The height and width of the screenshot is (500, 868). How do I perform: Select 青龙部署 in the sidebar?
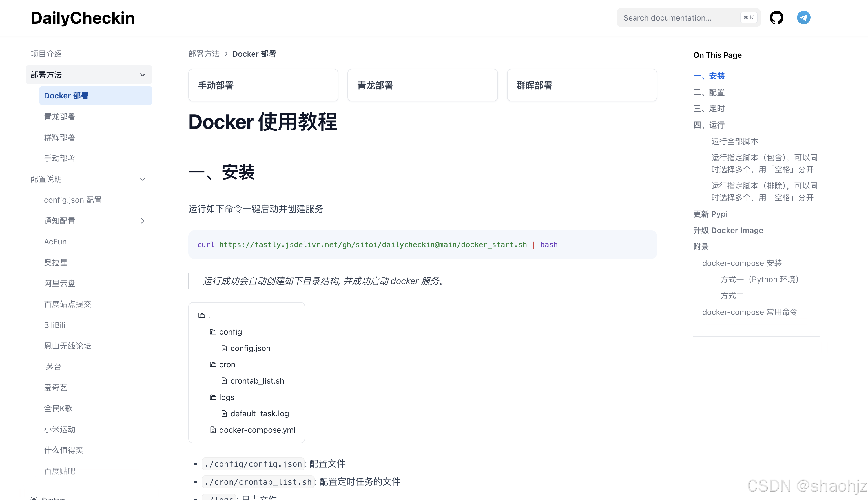pyautogui.click(x=59, y=116)
